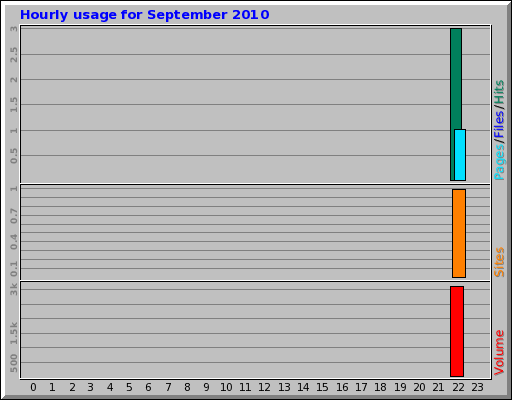Click the orange Sites bar at hour 22
The width and height of the screenshot is (512, 400).
[x=459, y=233]
